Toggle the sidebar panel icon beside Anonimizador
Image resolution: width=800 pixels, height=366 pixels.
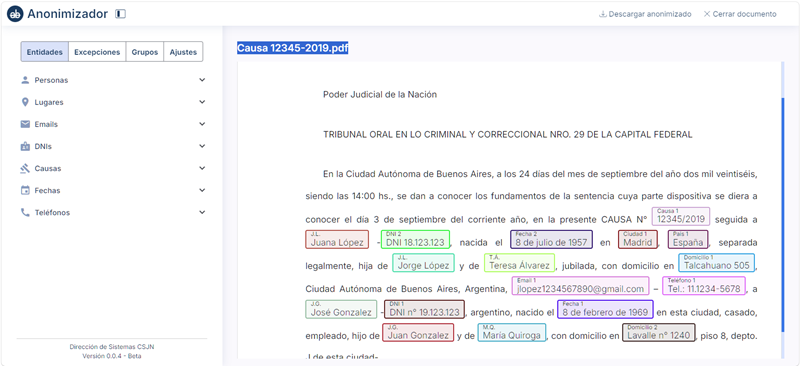[120, 14]
